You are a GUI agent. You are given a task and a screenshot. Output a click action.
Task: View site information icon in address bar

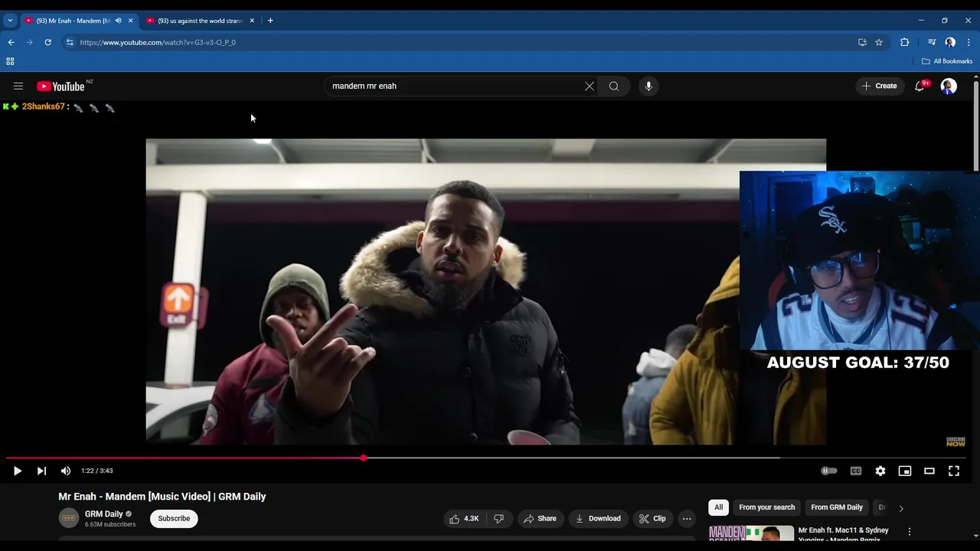tap(70, 42)
